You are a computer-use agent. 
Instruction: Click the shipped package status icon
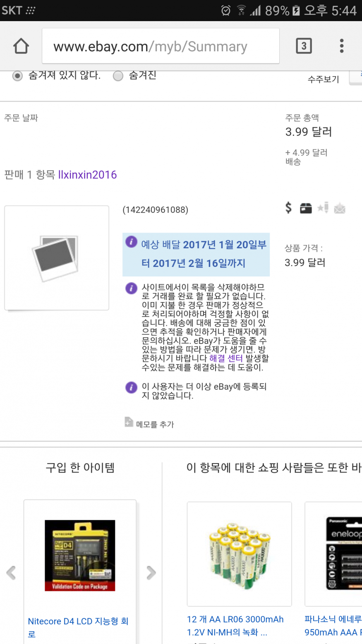pyautogui.click(x=306, y=208)
